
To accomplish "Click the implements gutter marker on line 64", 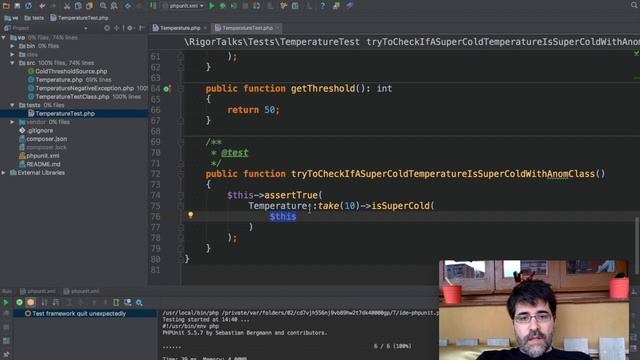I will pos(167,89).
